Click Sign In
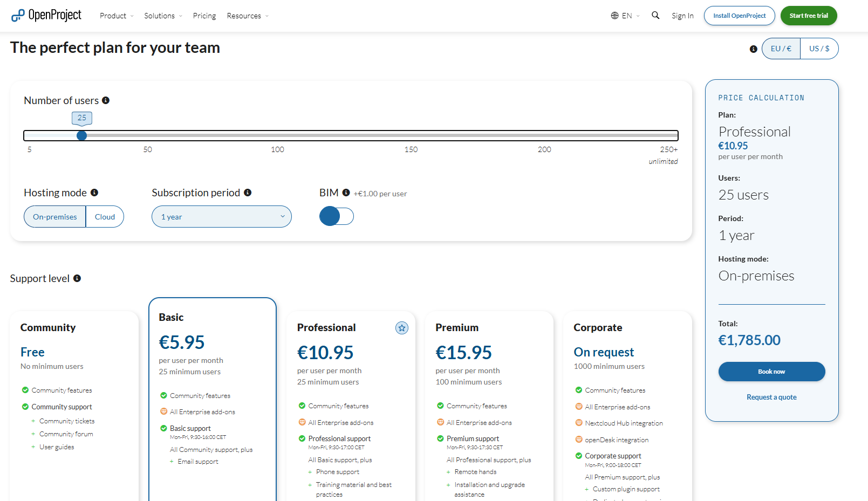Screen dimensions: 868x501 [682, 16]
